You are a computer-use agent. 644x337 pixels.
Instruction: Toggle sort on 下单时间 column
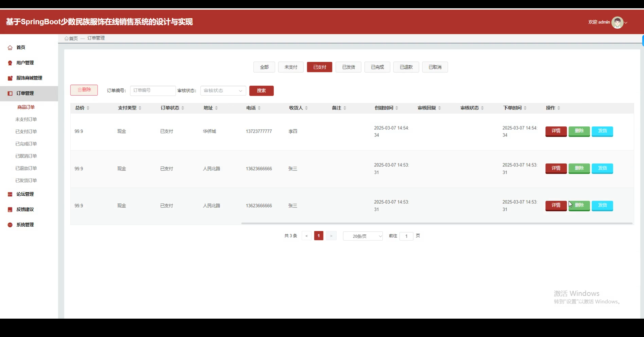[525, 108]
